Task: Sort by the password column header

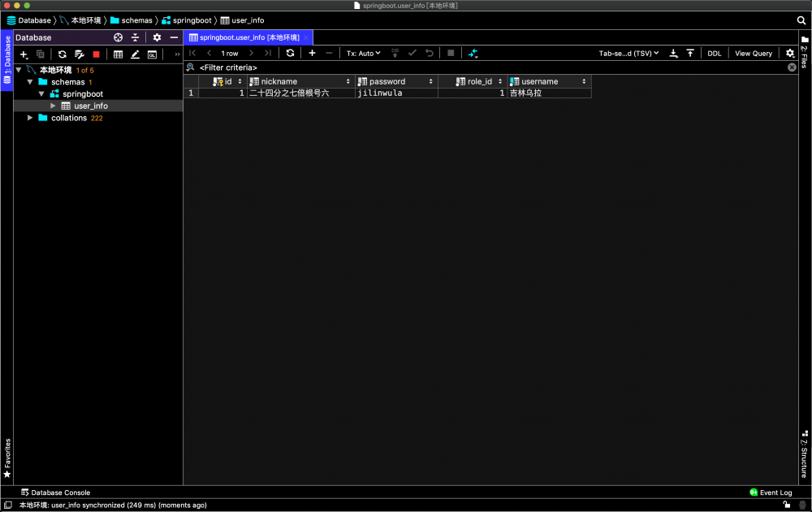Action: [397, 81]
